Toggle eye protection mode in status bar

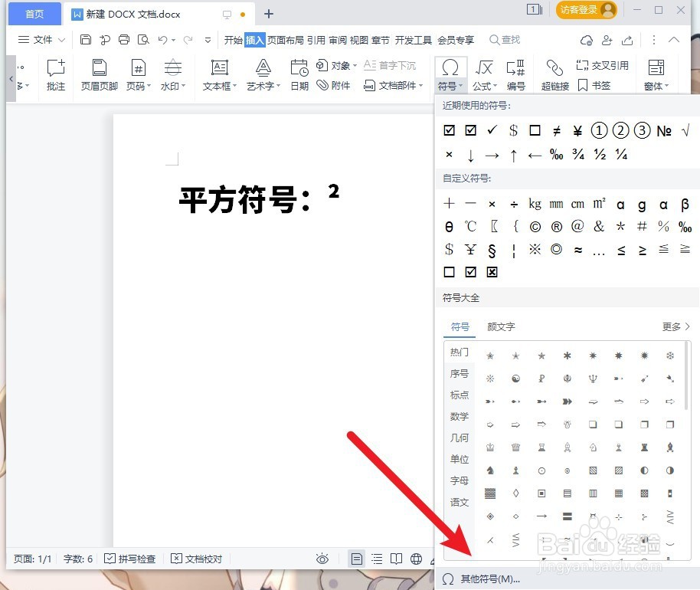coord(322,559)
